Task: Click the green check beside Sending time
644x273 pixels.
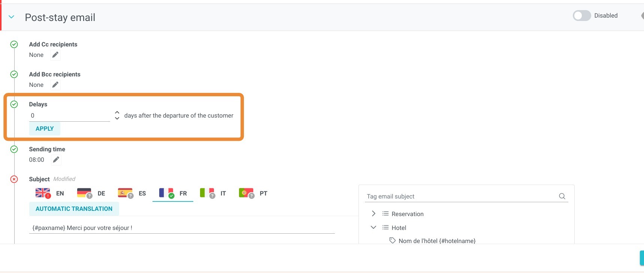Action: click(14, 149)
